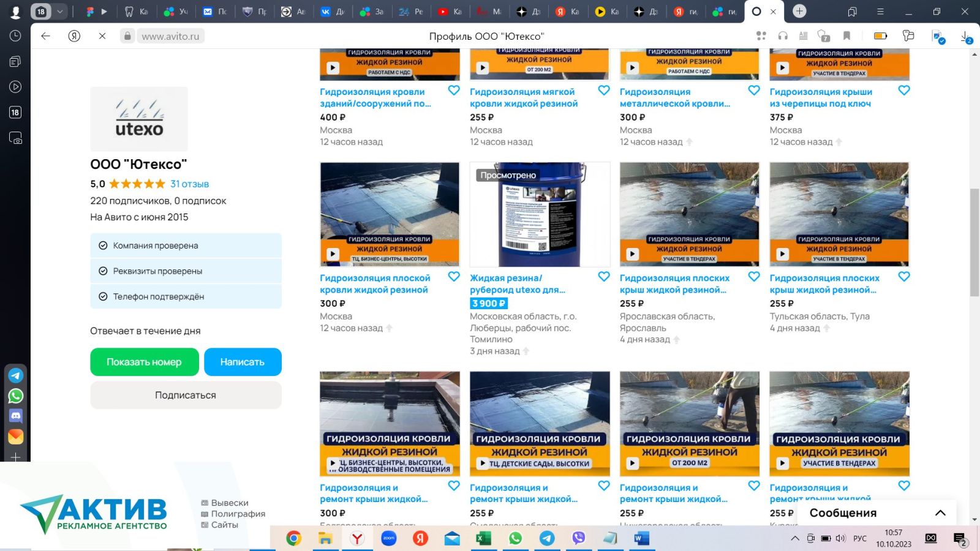Favorite the Тула Гидроизоляция плоских крыш listing
This screenshot has width=980, height=551.
[x=904, y=276]
